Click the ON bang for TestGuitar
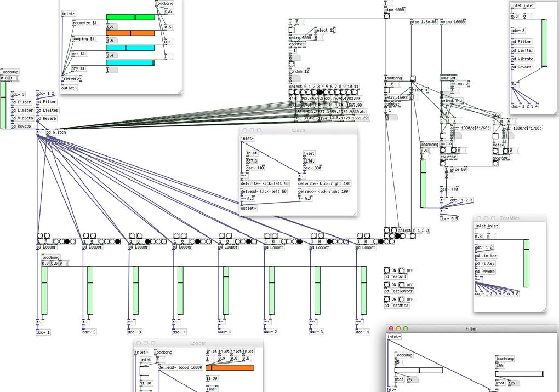 [x=387, y=285]
